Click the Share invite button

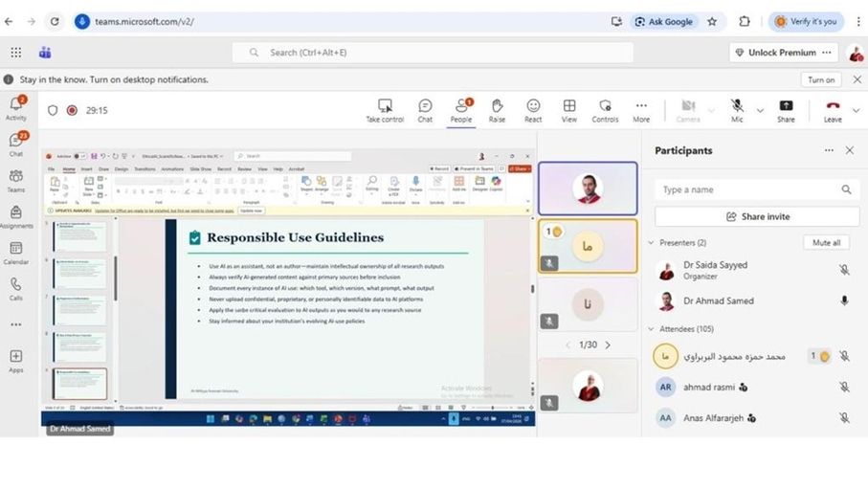(x=757, y=216)
